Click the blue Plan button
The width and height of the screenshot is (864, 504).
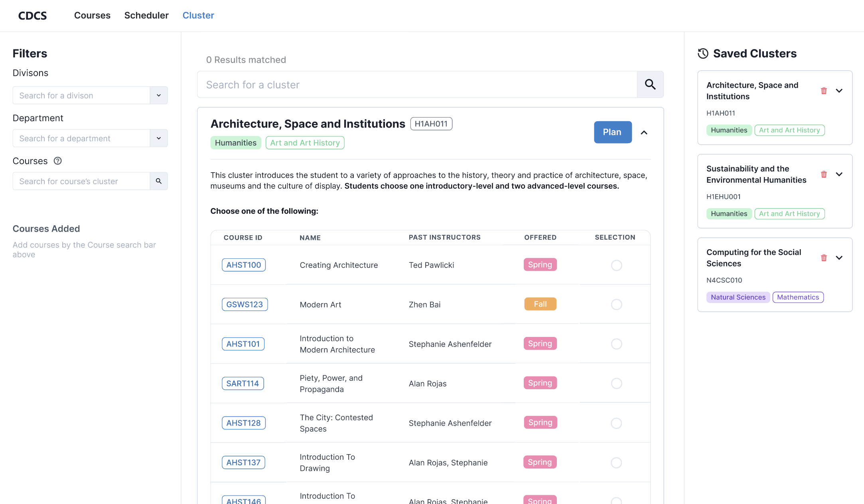(x=612, y=132)
